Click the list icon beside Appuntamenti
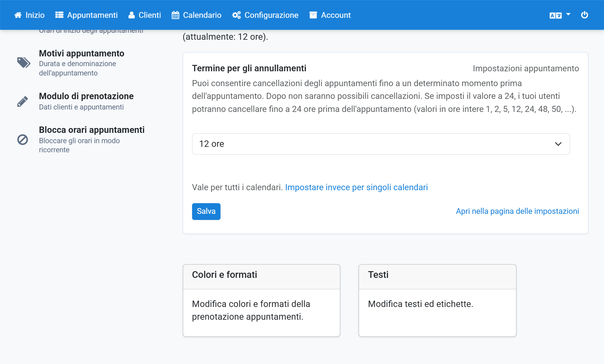 (59, 15)
